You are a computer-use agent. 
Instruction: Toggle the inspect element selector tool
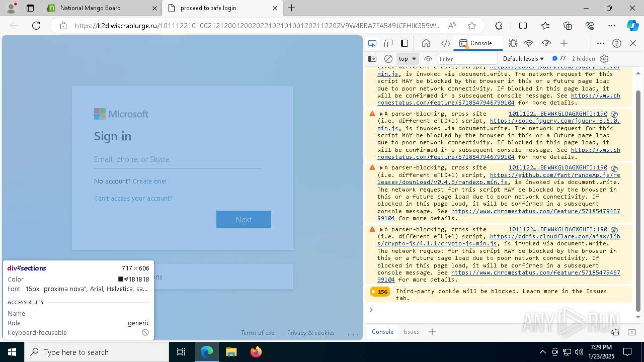tap(372, 43)
